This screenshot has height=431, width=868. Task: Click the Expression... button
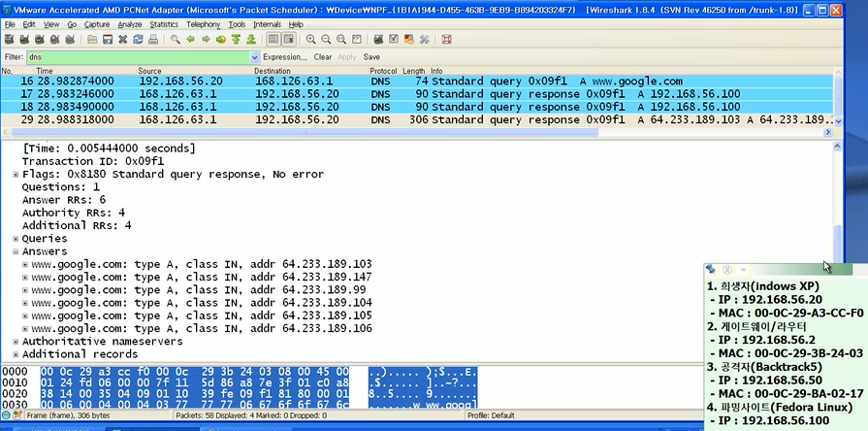tap(284, 57)
